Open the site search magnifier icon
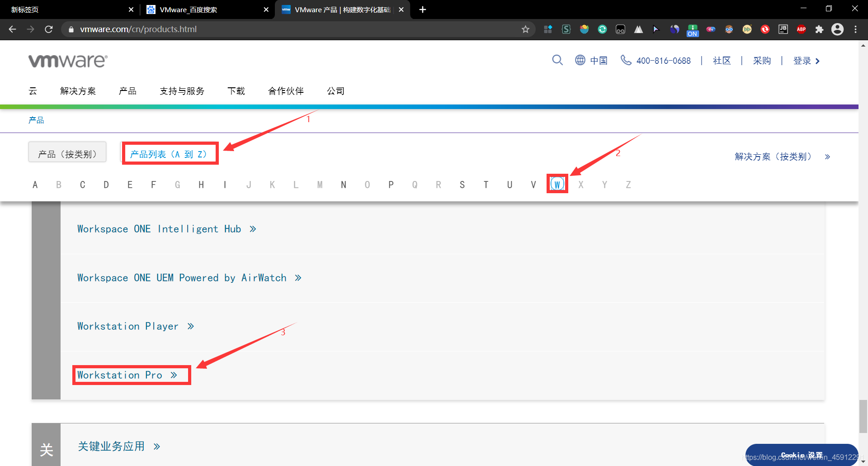 [557, 60]
